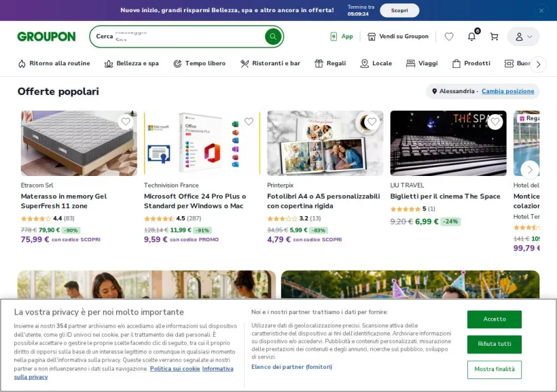Open Vendi su Groupon link

tap(398, 36)
